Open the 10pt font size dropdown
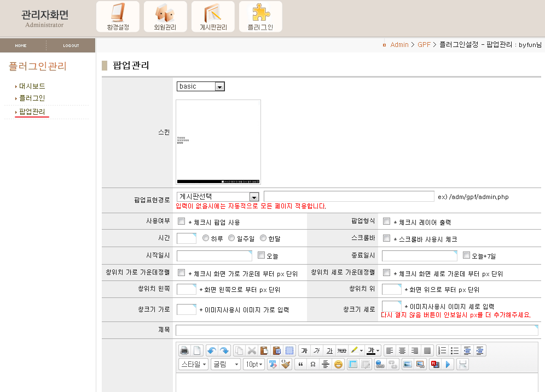This screenshot has height=392, width=545. pyautogui.click(x=253, y=365)
